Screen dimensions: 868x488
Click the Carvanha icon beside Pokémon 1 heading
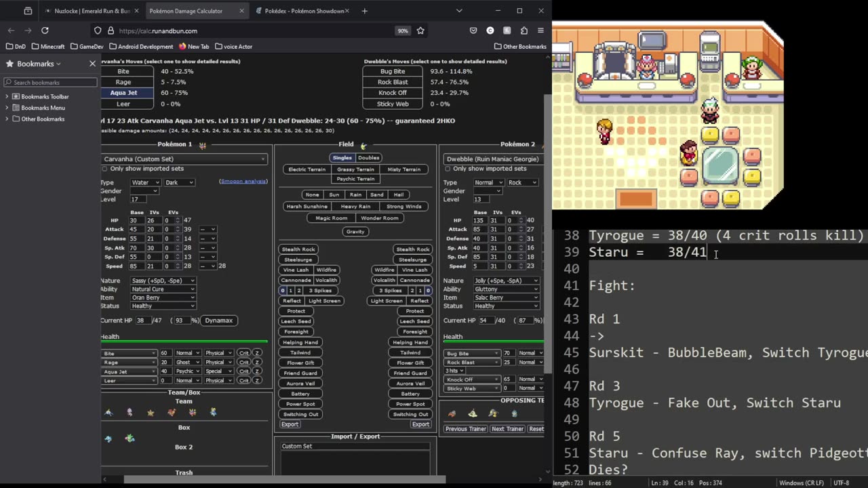(x=202, y=144)
